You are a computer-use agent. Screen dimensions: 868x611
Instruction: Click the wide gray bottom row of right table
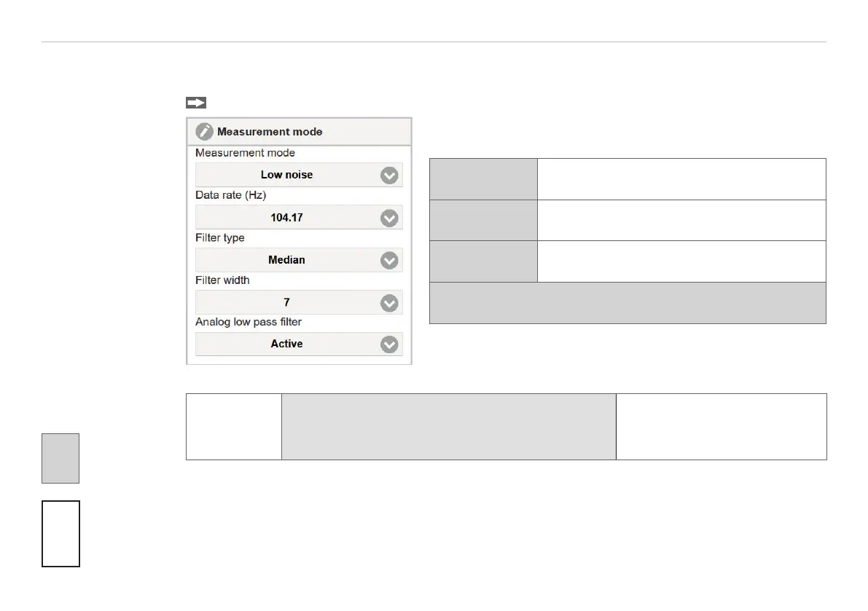pyautogui.click(x=627, y=303)
